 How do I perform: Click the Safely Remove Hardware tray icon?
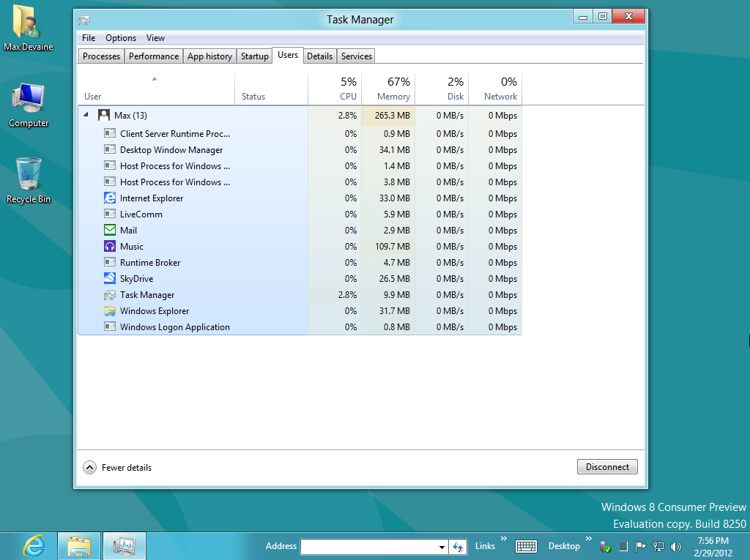[x=606, y=546]
